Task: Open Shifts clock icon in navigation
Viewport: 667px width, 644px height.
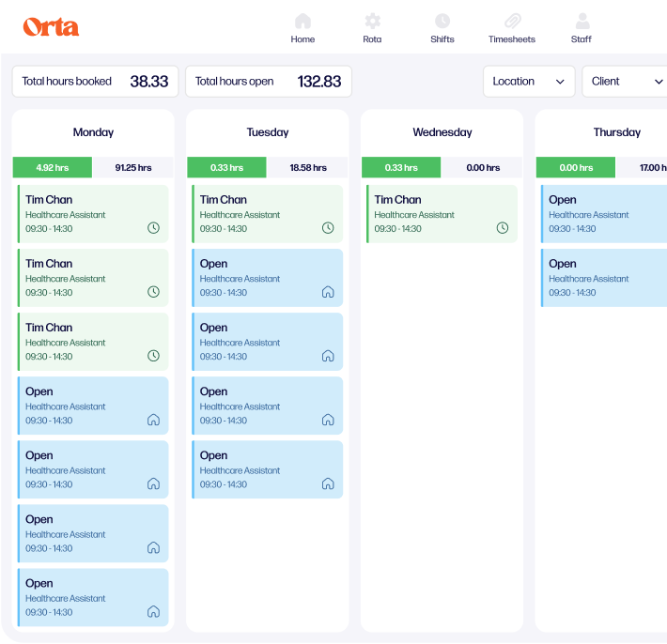Action: click(442, 22)
